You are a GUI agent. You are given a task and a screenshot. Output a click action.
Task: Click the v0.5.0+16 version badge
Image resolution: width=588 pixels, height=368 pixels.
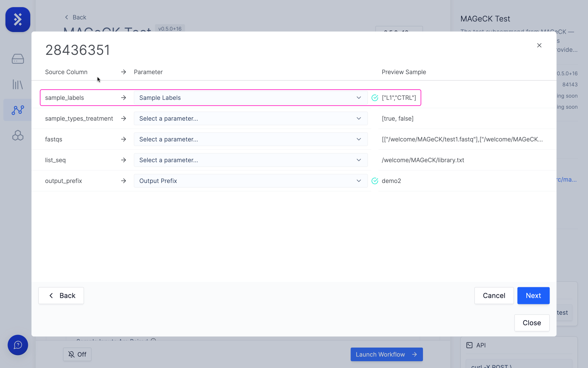[170, 29]
